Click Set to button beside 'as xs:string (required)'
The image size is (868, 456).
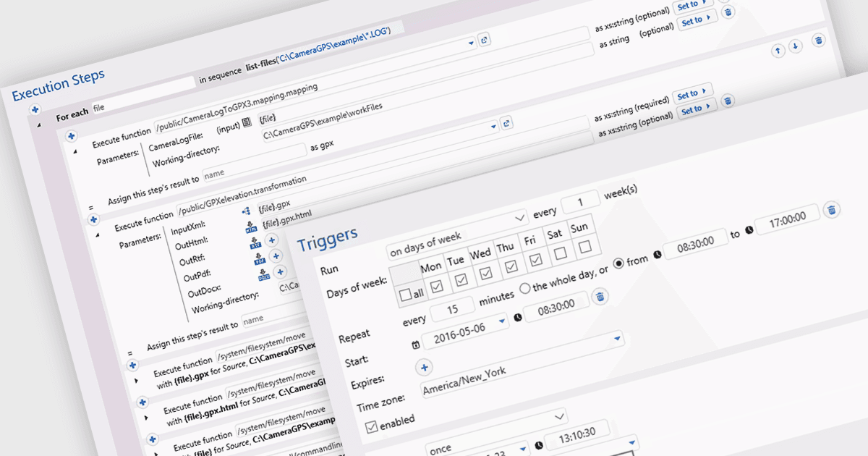[x=694, y=93]
